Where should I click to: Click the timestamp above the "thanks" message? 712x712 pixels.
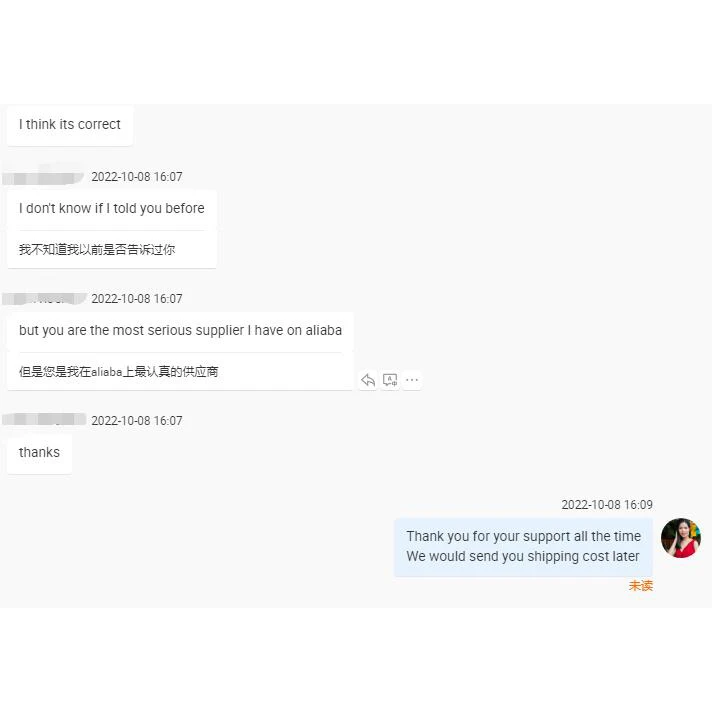pos(137,421)
